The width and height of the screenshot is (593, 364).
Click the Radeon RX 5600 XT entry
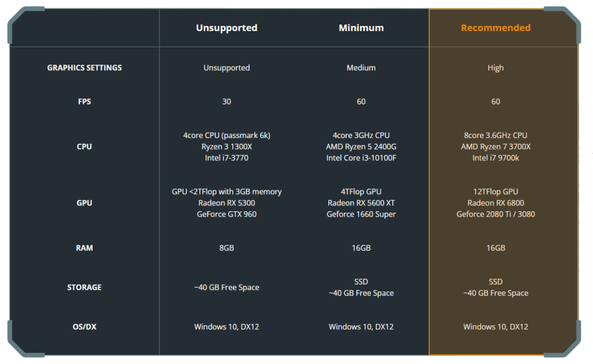[361, 203]
